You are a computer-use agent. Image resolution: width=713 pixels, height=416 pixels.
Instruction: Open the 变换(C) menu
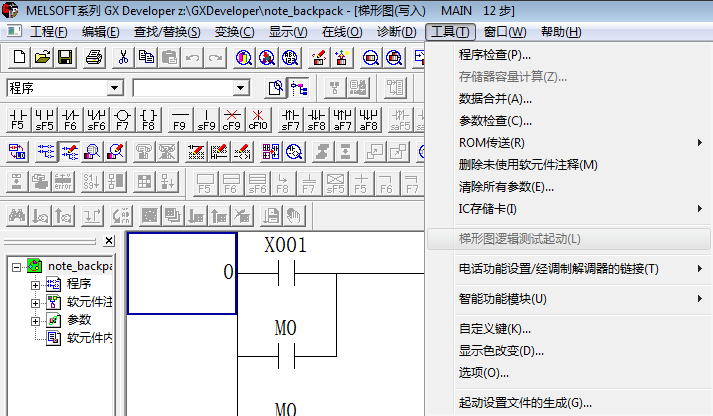pos(235,32)
